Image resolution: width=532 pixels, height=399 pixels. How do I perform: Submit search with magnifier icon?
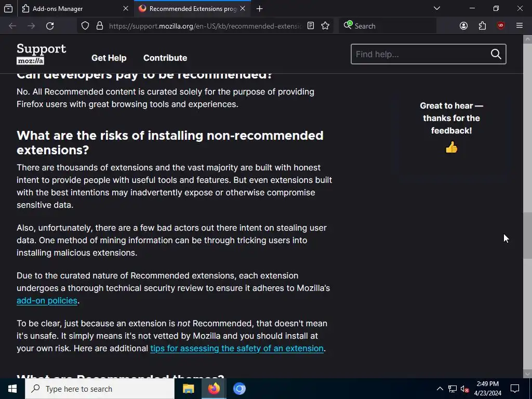[496, 54]
